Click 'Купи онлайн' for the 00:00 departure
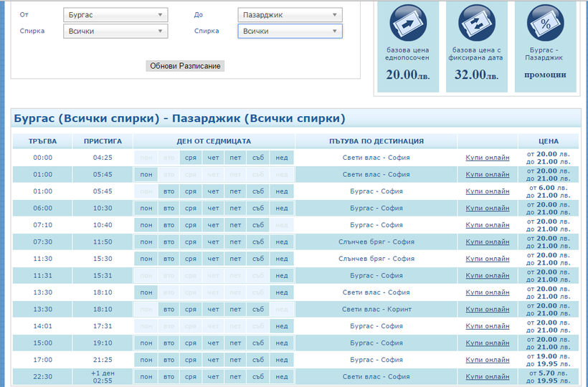The width and height of the screenshot is (588, 387). click(x=488, y=158)
